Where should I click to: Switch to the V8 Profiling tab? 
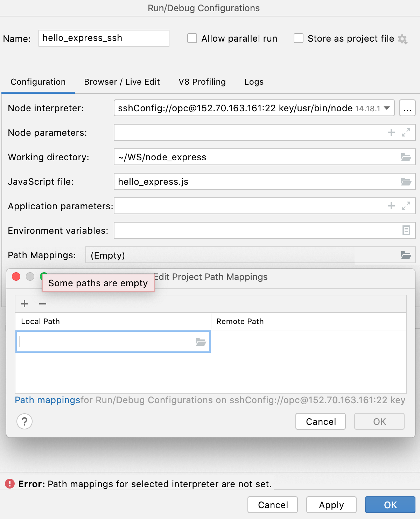point(202,82)
